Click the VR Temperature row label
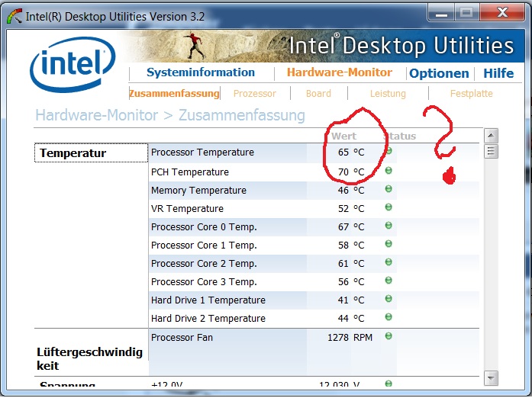The height and width of the screenshot is (398, 532). (187, 209)
